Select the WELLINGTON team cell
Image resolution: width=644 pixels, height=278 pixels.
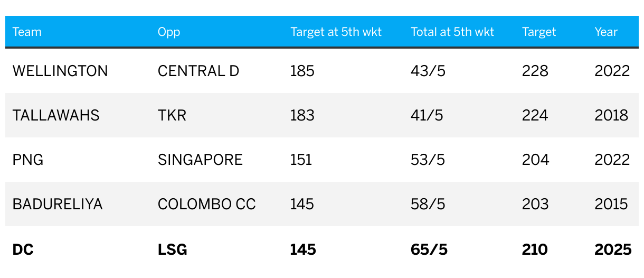click(x=60, y=71)
